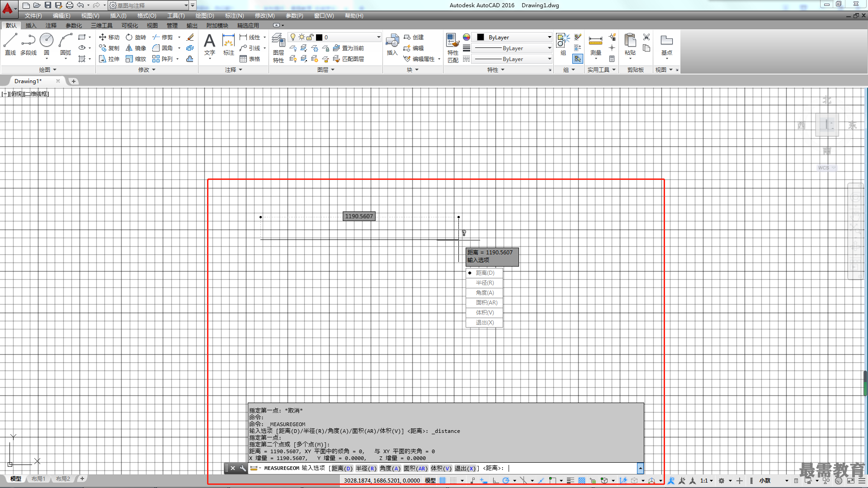Select the Dimension (标注) tool
Image resolution: width=868 pixels, height=488 pixels.
tap(229, 44)
